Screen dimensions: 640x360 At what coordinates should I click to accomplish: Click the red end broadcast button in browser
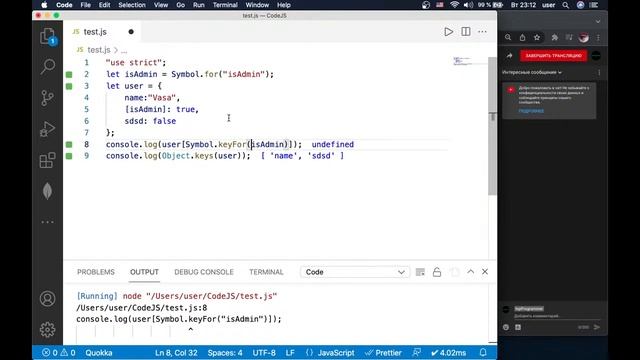click(553, 56)
